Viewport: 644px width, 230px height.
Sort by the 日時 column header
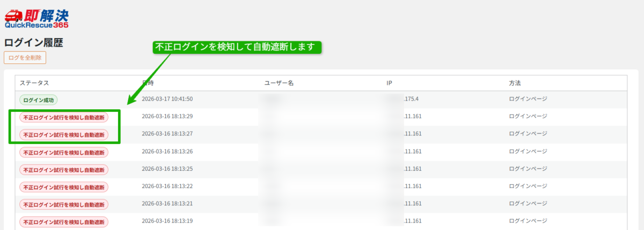coord(149,83)
